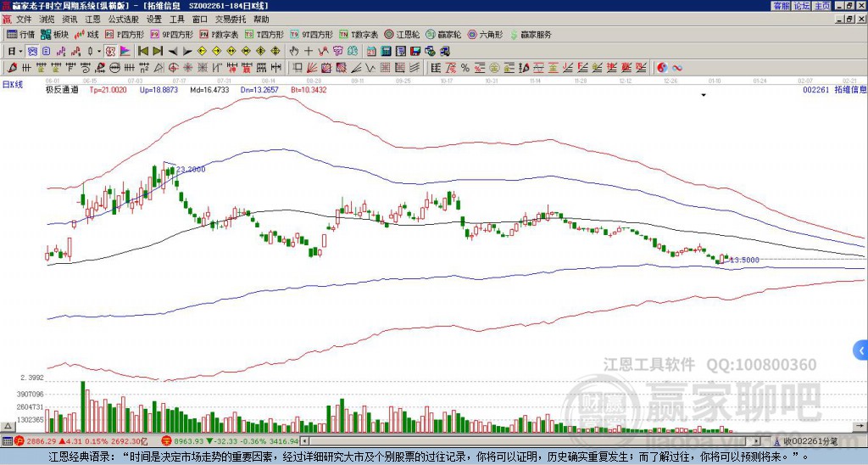868x465 pixels.
Task: Click the percent sign tool
Action: pyautogui.click(x=465, y=68)
